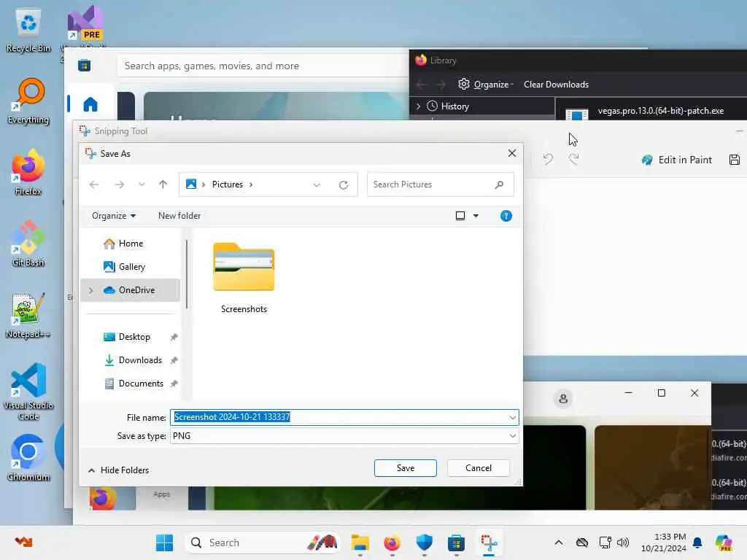Open Everything desktop shortcut
The width and height of the screenshot is (747, 560).
click(28, 101)
